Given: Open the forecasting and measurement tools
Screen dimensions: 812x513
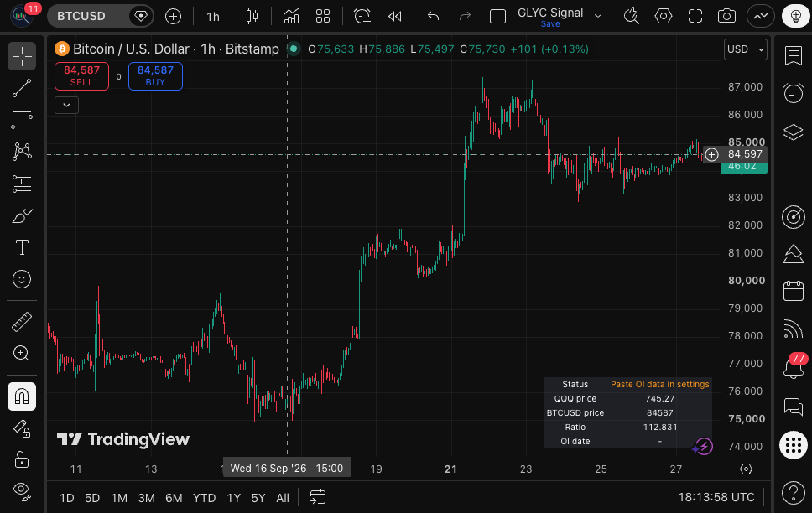Looking at the screenshot, I should pyautogui.click(x=22, y=184).
